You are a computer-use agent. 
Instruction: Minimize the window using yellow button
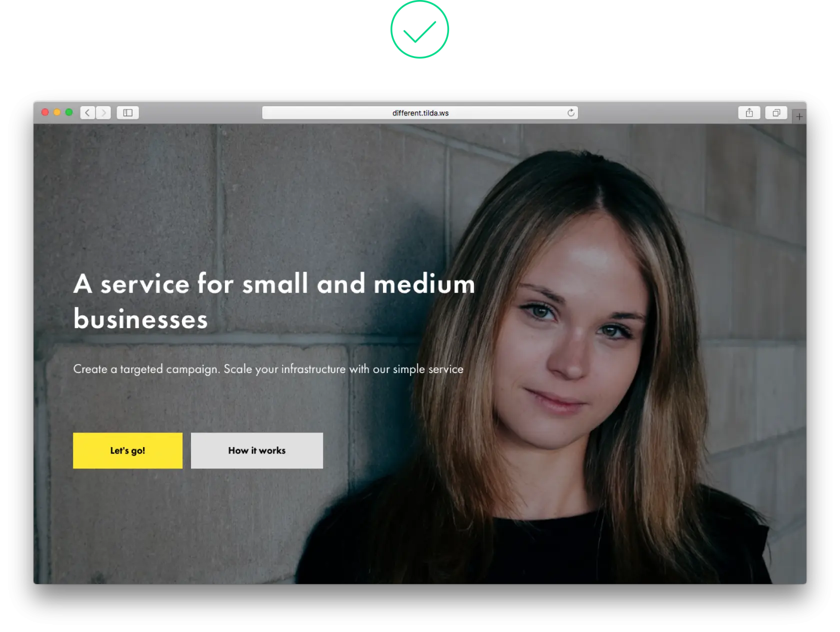pyautogui.click(x=57, y=112)
